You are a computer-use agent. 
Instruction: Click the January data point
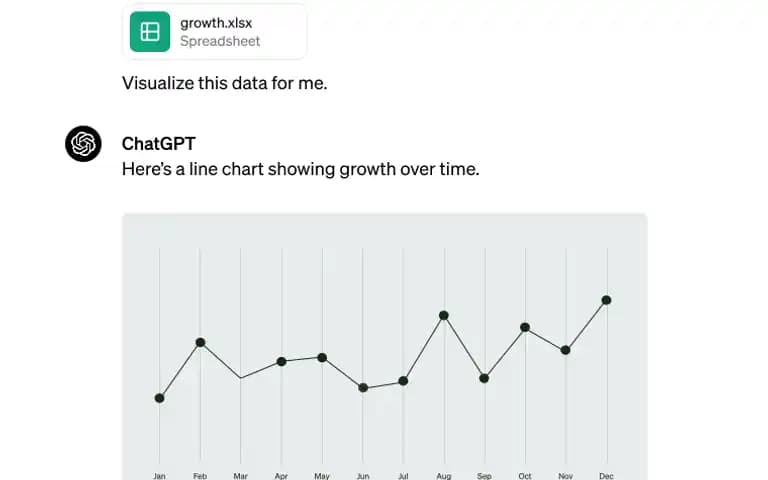[x=159, y=398]
